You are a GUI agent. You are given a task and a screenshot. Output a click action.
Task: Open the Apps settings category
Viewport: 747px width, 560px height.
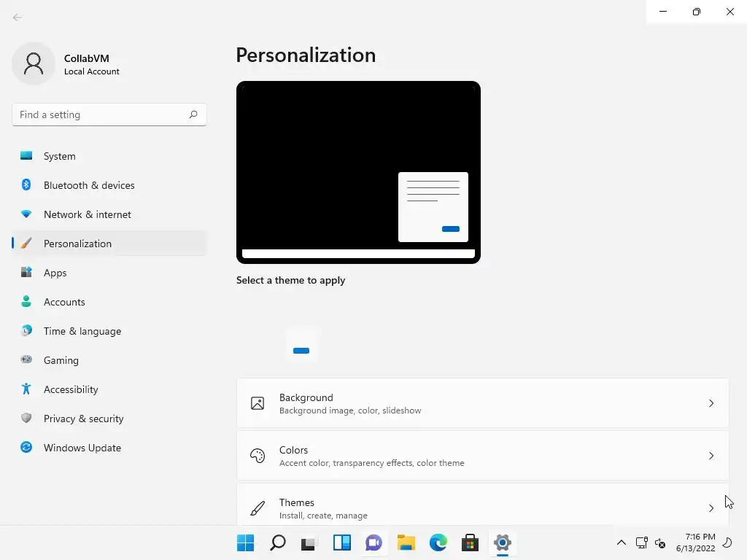coord(109,273)
